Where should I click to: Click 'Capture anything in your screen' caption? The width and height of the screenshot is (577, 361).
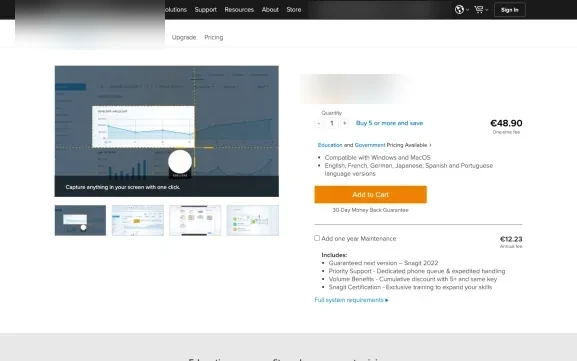click(x=123, y=187)
